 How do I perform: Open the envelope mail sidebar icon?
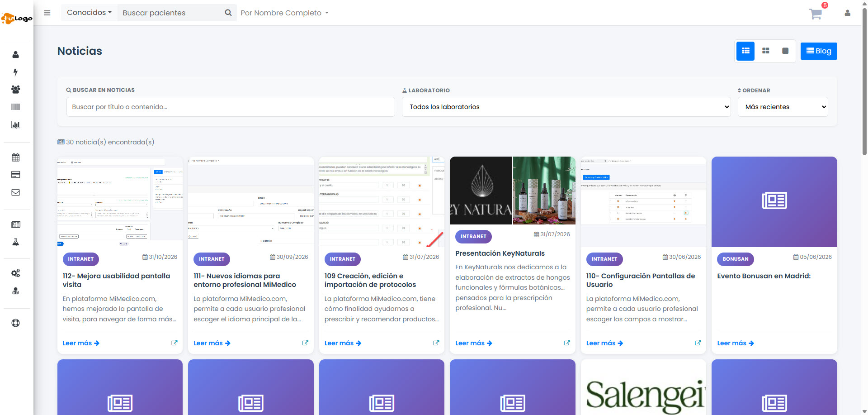tap(16, 192)
